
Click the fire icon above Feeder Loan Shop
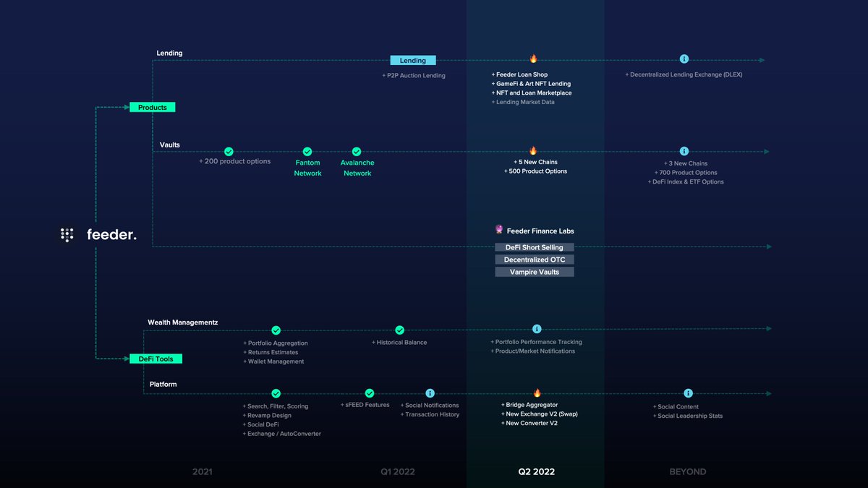click(x=534, y=59)
